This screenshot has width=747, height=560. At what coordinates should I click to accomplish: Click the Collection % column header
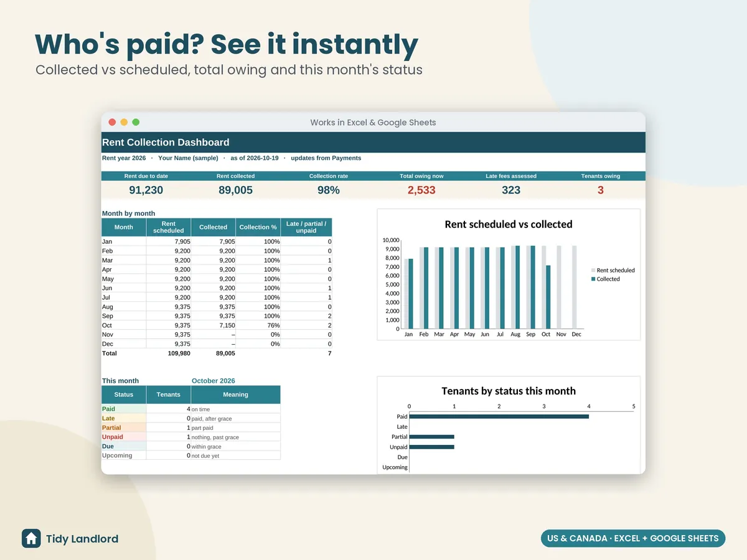[x=258, y=227]
